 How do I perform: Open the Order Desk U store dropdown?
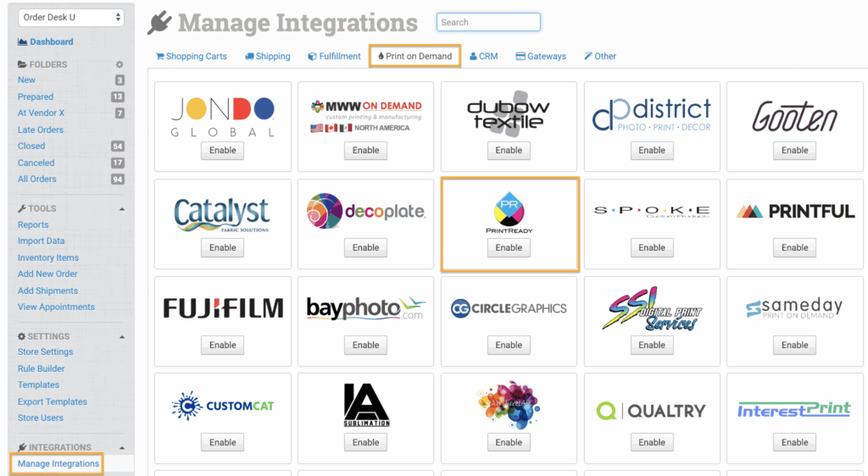tap(70, 18)
